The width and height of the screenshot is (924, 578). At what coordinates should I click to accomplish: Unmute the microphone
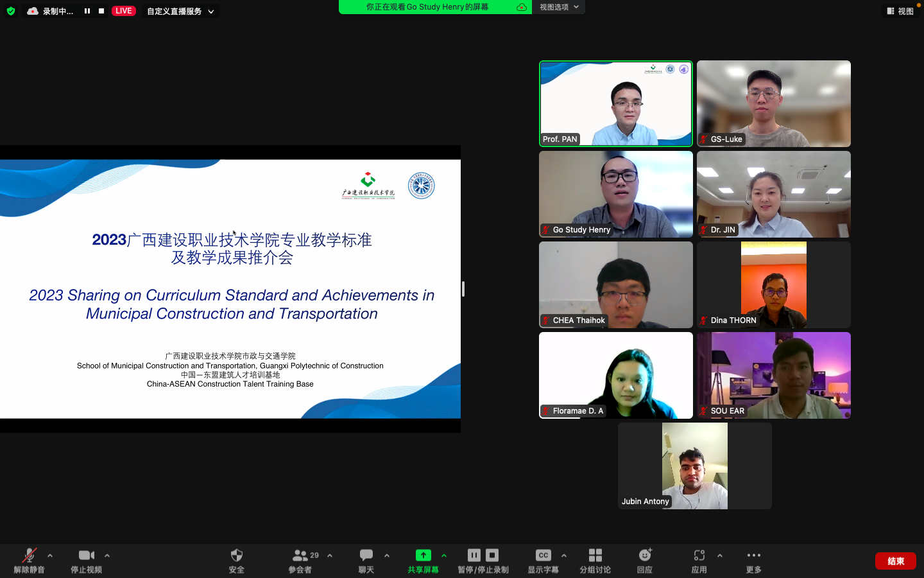pos(29,556)
